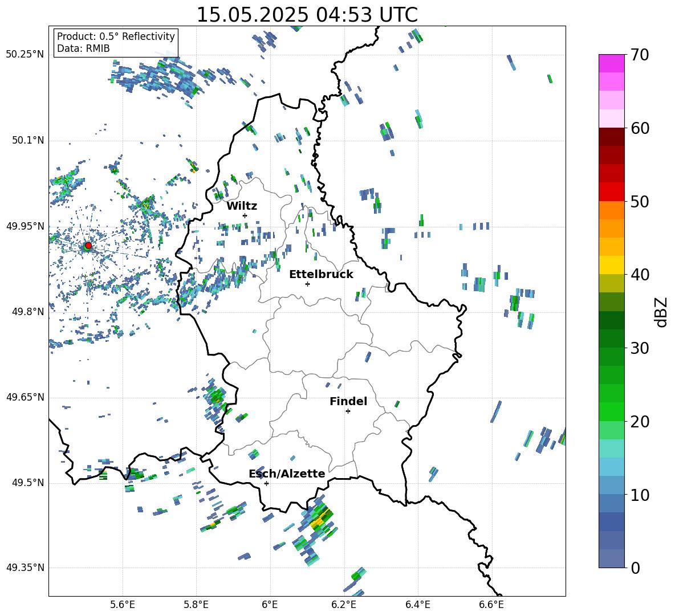Click the dBZ colorbar label

[x=662, y=312]
